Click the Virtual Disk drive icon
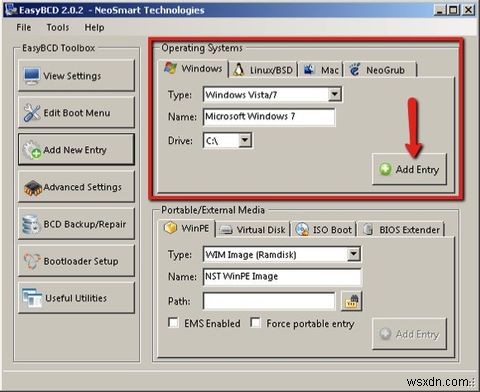Screen dimensions: 480x392 coord(226,230)
